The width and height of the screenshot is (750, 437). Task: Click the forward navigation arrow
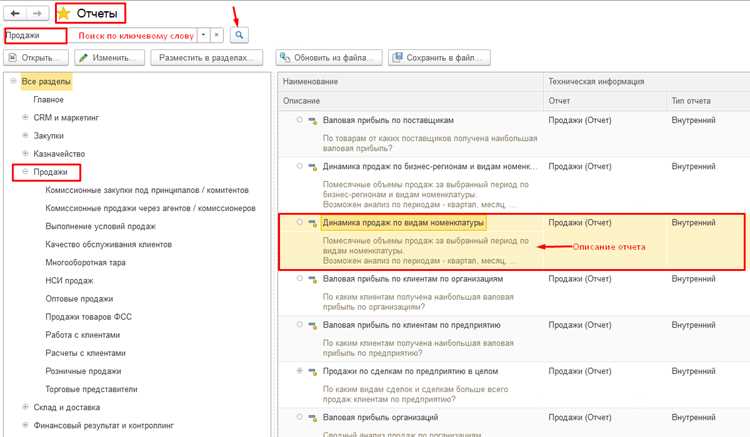click(x=37, y=13)
